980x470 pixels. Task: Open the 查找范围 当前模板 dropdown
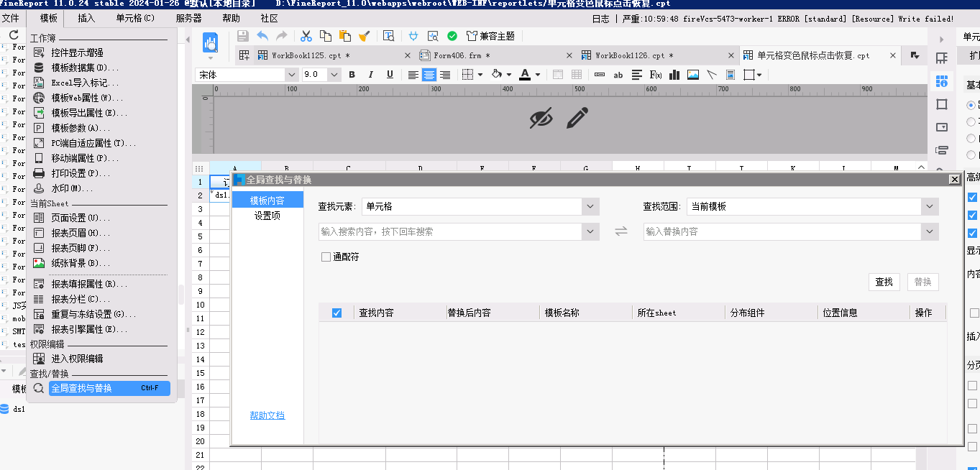tap(930, 206)
